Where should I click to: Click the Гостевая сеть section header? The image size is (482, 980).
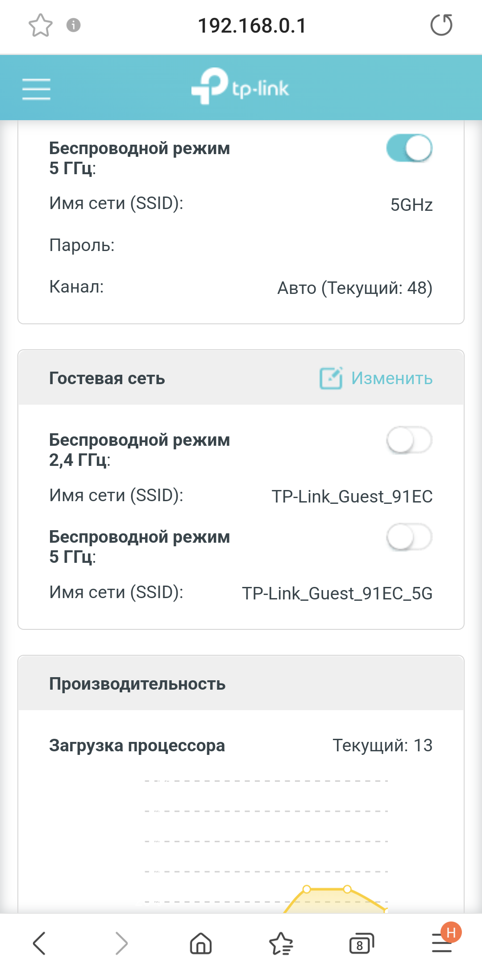107,378
